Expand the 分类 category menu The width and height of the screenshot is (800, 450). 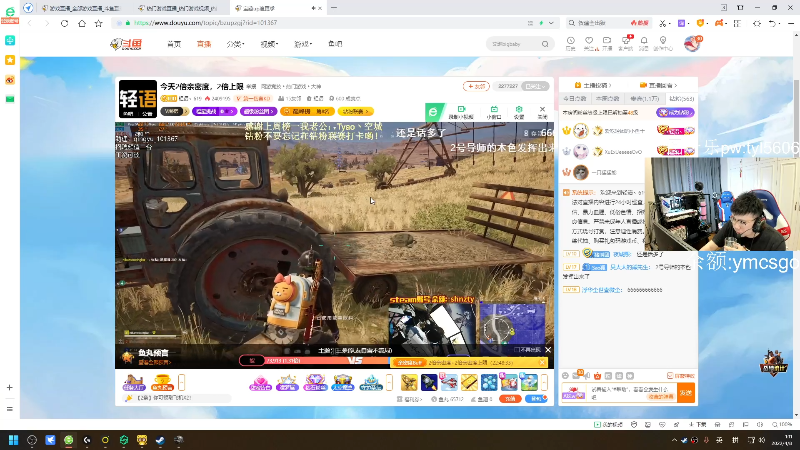pos(235,44)
